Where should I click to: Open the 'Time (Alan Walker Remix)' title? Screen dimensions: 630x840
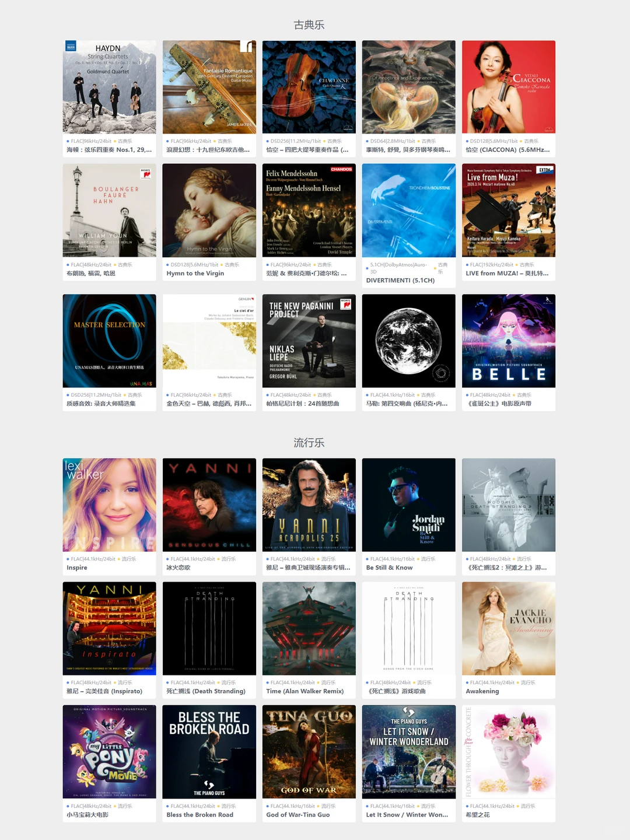(305, 691)
